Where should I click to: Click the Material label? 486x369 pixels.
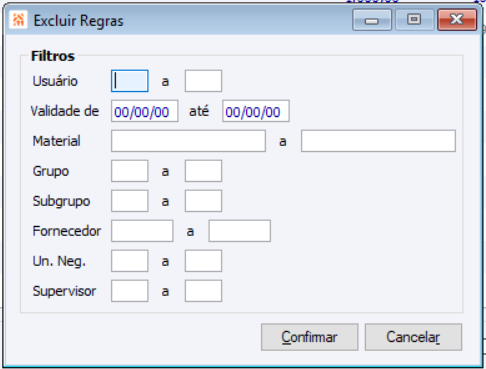tap(57, 141)
